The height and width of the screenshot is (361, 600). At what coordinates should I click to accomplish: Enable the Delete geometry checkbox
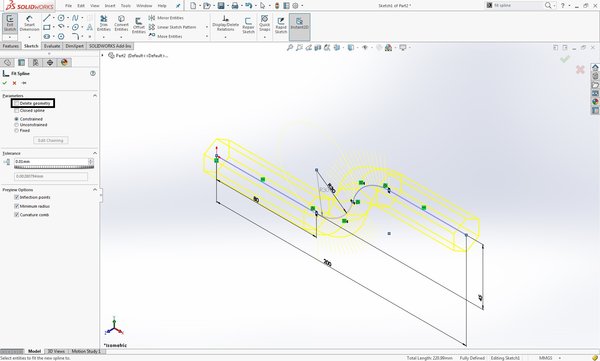pyautogui.click(x=16, y=103)
